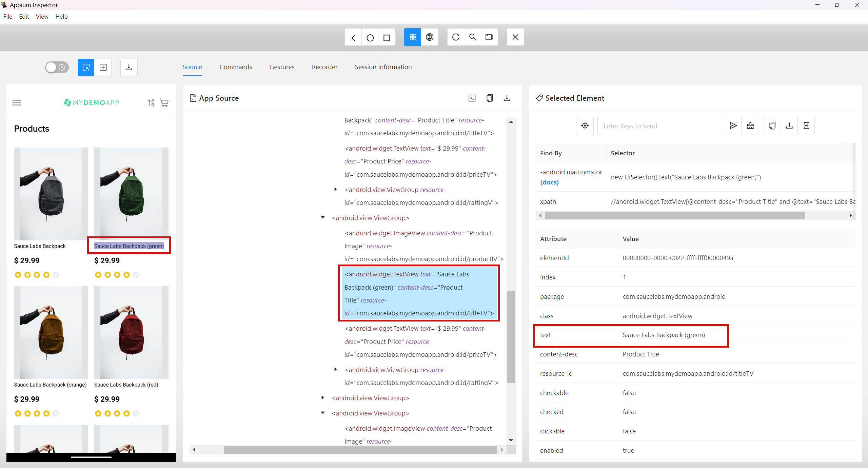The width and height of the screenshot is (868, 468).
Task: Click the uiautomator selector value
Action: pos(686,177)
